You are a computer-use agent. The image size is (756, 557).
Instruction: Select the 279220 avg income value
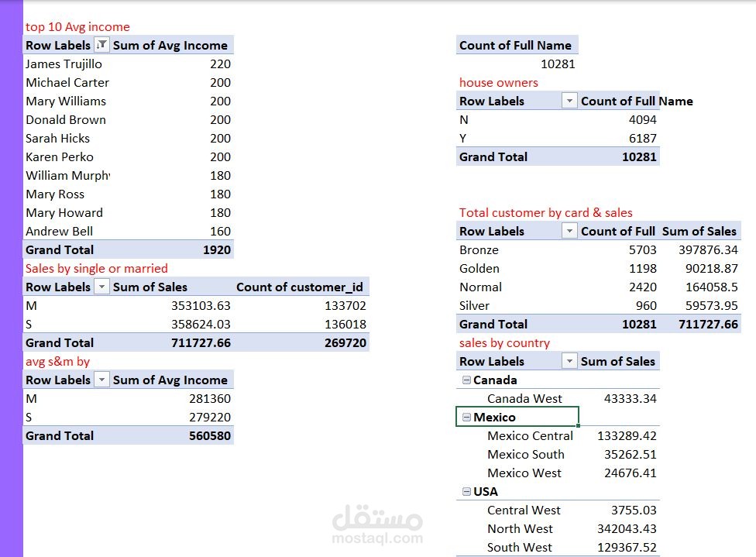(210, 417)
